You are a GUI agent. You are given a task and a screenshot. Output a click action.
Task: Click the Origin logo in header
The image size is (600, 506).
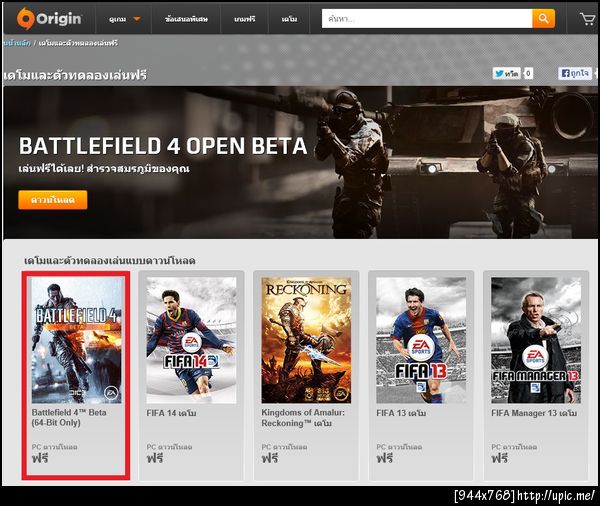49,18
